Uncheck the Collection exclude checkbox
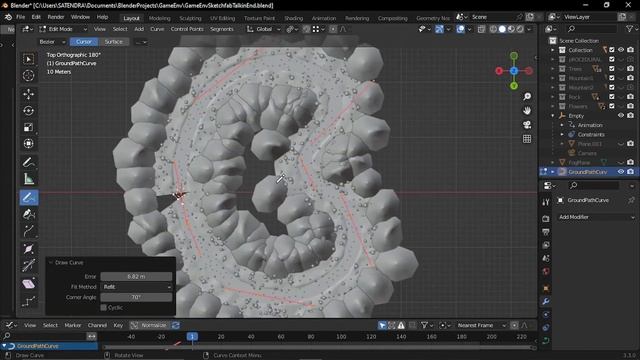Image resolution: width=640 pixels, height=360 pixels. coord(611,50)
